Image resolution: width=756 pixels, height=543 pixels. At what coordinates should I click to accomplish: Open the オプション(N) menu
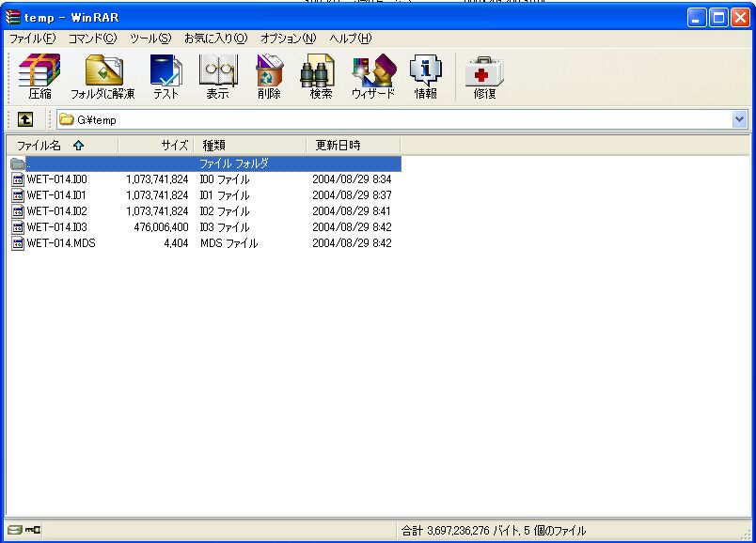pyautogui.click(x=289, y=39)
